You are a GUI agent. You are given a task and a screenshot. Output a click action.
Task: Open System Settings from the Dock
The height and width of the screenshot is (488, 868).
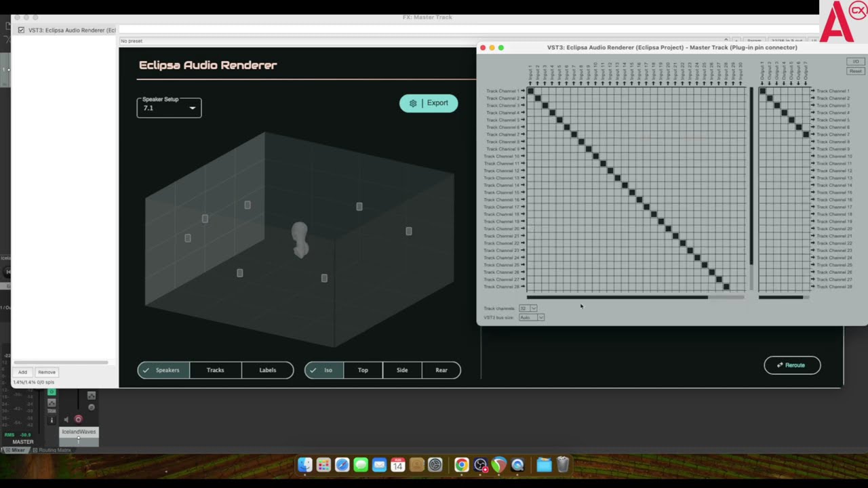[435, 465]
